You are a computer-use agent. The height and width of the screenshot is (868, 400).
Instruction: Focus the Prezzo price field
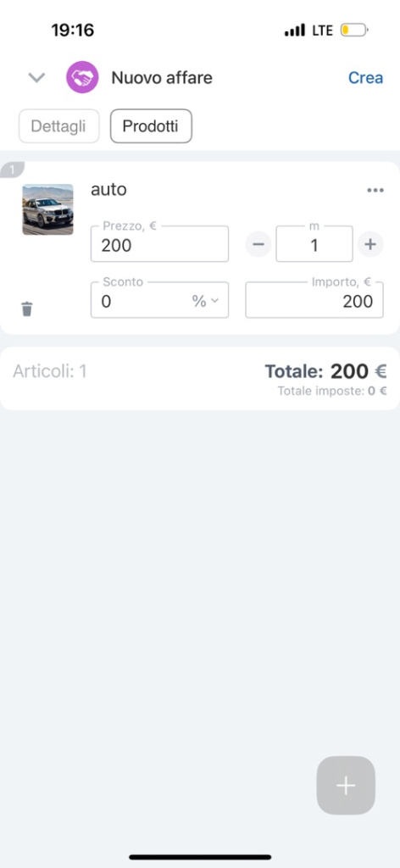click(x=159, y=244)
